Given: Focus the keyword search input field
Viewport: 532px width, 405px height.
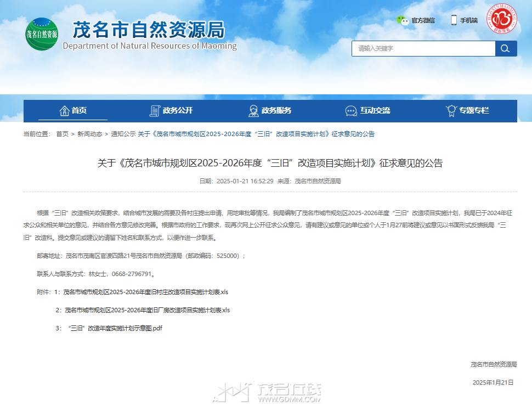Looking at the screenshot, I should click(422, 48).
